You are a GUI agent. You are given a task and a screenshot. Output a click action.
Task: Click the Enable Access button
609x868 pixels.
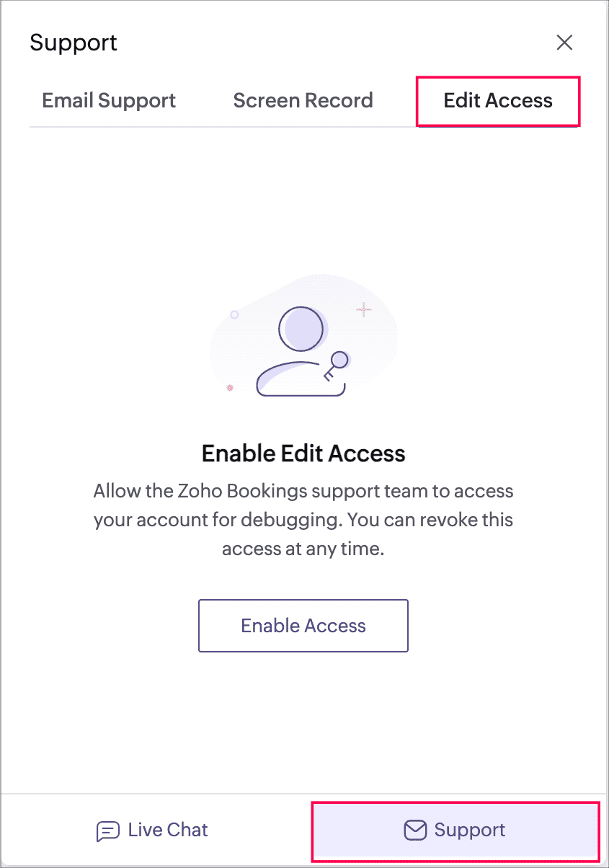click(x=303, y=626)
